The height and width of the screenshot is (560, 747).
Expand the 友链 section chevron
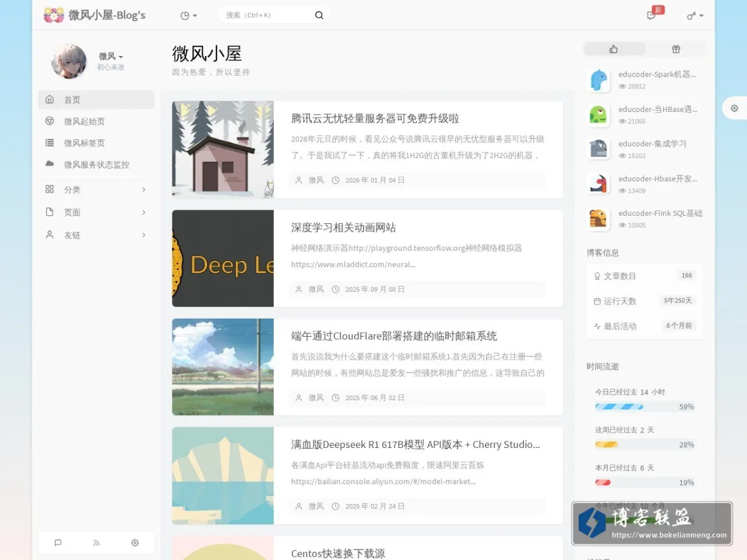144,235
